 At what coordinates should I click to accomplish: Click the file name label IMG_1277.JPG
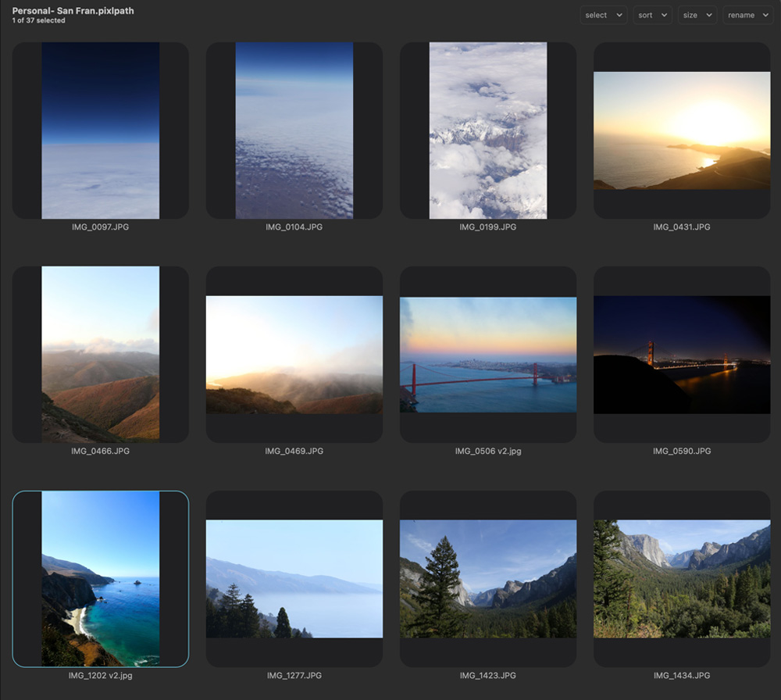pos(294,676)
